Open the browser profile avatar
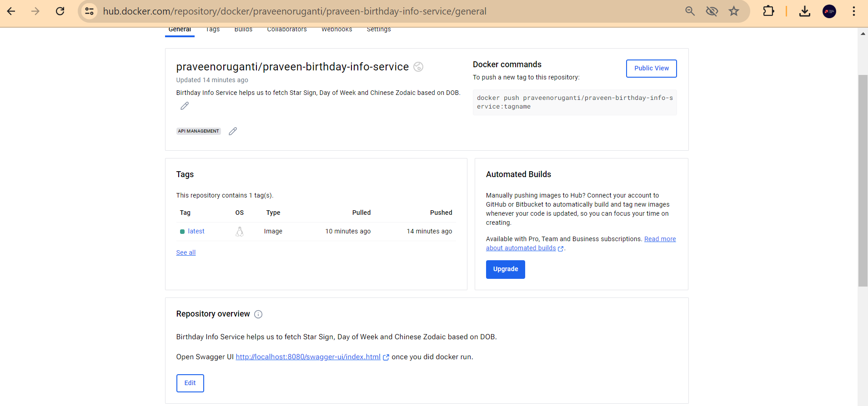 coord(829,11)
